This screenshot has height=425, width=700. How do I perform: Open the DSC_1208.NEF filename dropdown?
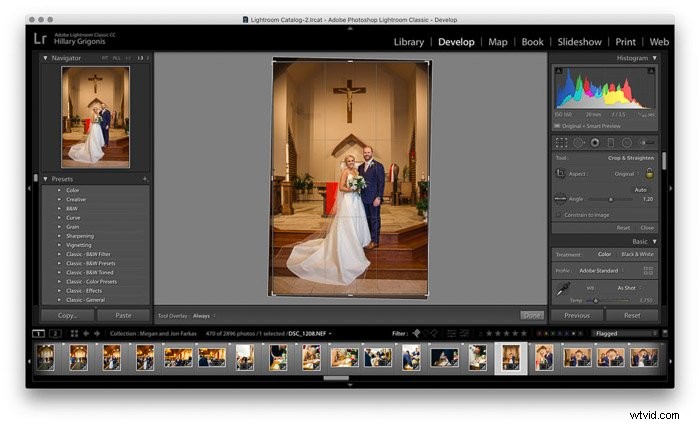pyautogui.click(x=310, y=333)
